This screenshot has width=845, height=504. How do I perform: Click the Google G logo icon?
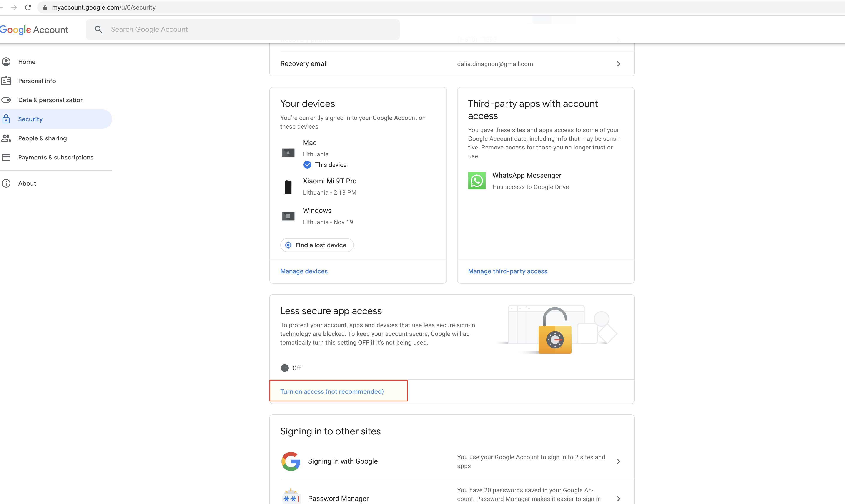pos(291,461)
